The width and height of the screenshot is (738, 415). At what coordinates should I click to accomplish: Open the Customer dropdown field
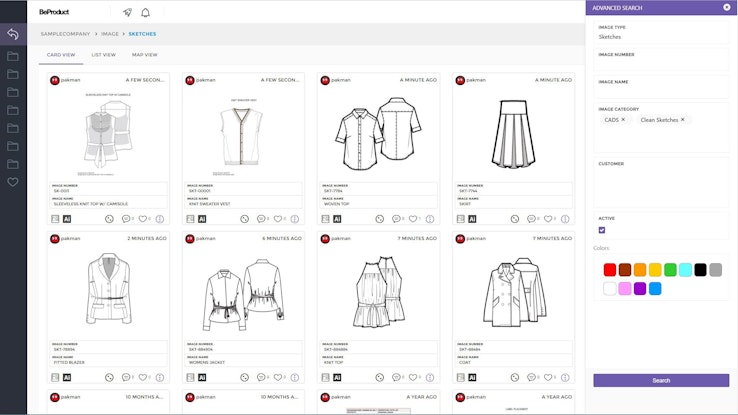(x=661, y=176)
